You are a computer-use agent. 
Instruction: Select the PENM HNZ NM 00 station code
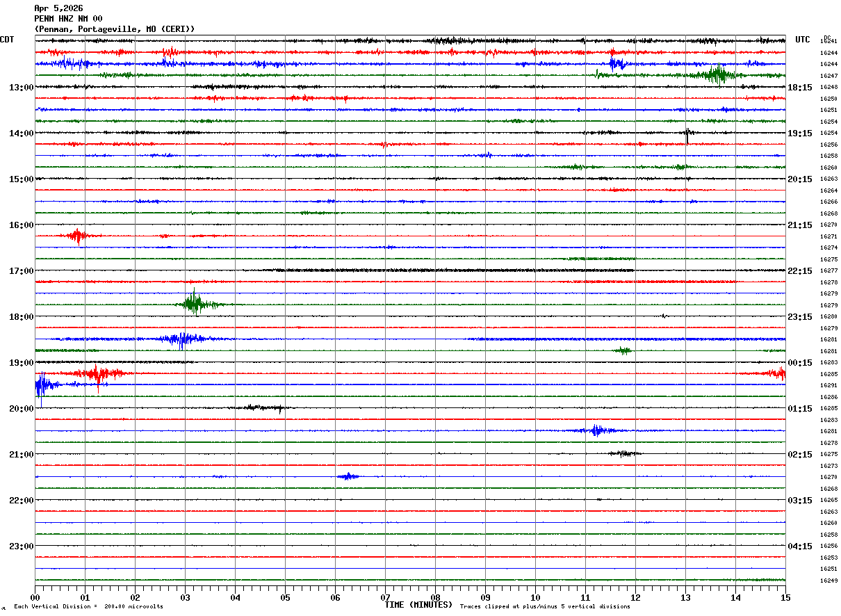click(x=68, y=19)
